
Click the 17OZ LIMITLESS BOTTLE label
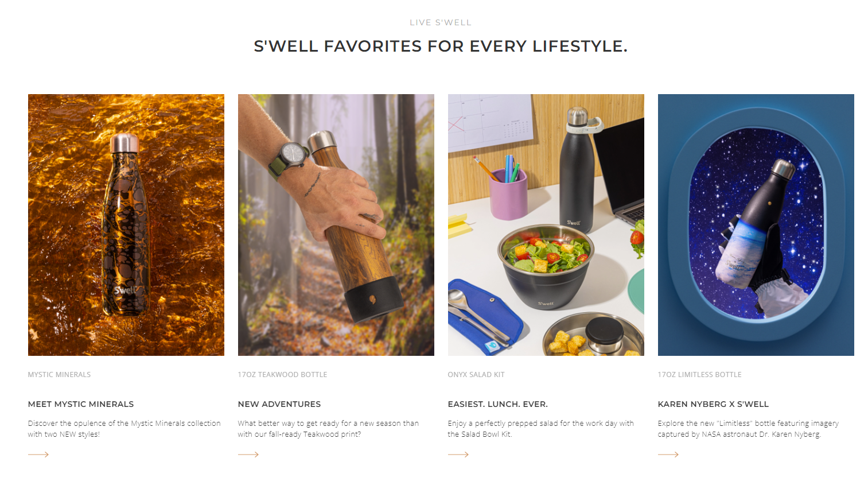click(x=700, y=375)
